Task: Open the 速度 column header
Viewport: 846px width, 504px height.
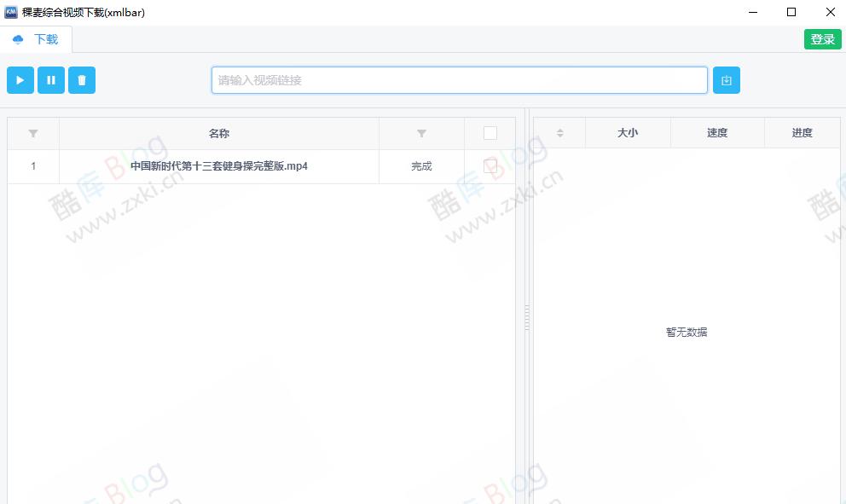Action: pyautogui.click(x=717, y=133)
